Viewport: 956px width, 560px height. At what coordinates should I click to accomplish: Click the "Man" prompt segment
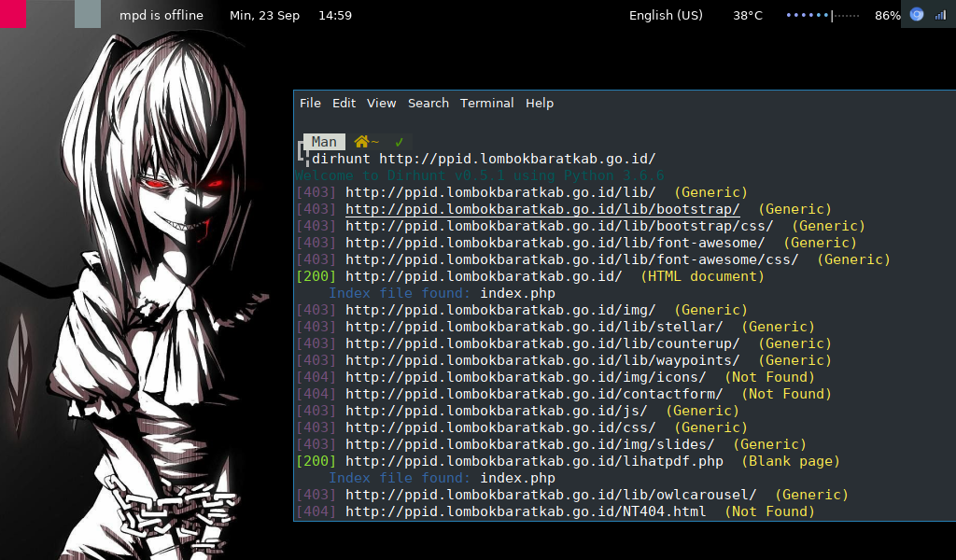pyautogui.click(x=324, y=142)
